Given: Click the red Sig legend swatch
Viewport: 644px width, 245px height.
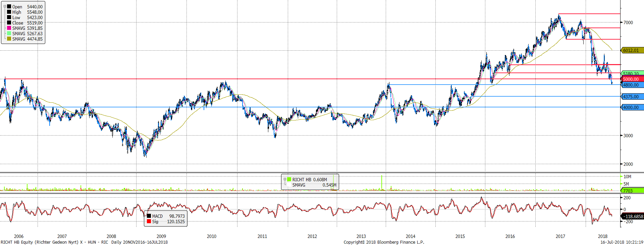Looking at the screenshot, I should tap(149, 221).
